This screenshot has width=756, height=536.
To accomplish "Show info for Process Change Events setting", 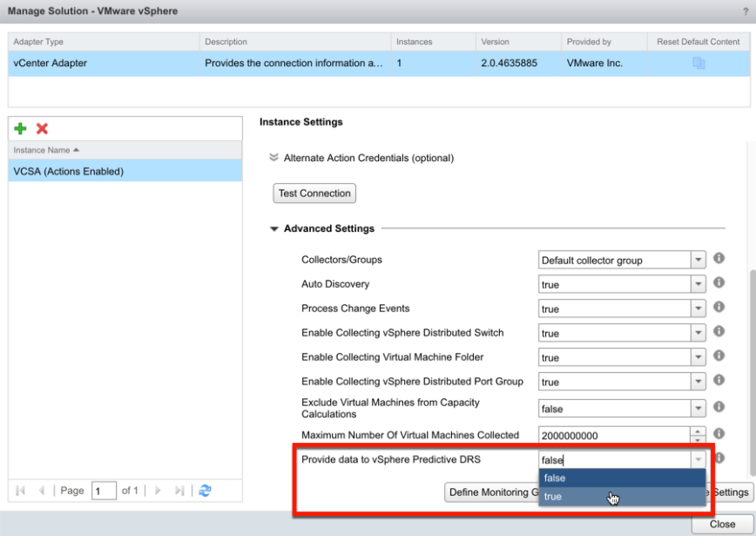I will click(719, 307).
